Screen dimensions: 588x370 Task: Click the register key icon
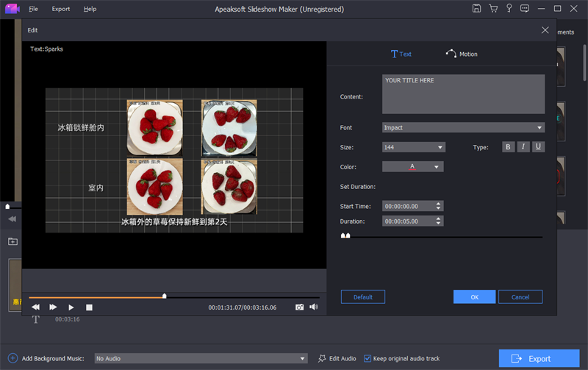tap(509, 8)
